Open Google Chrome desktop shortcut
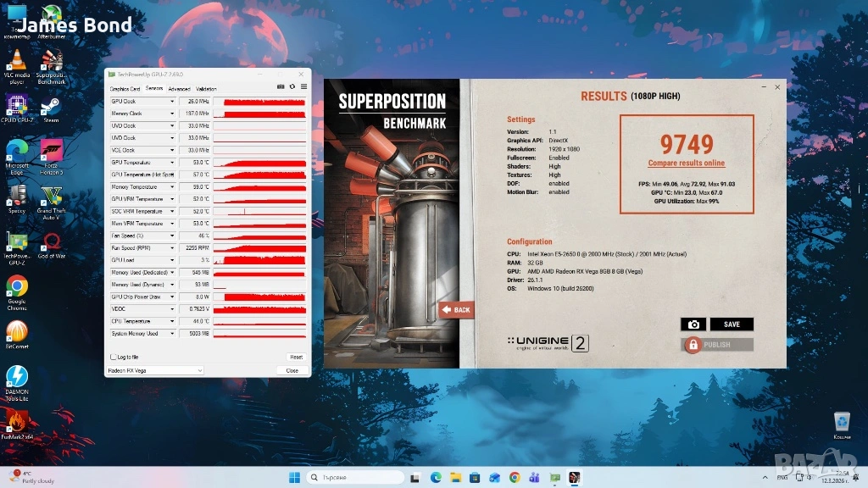Screen dimensions: 868x488 pos(16,289)
